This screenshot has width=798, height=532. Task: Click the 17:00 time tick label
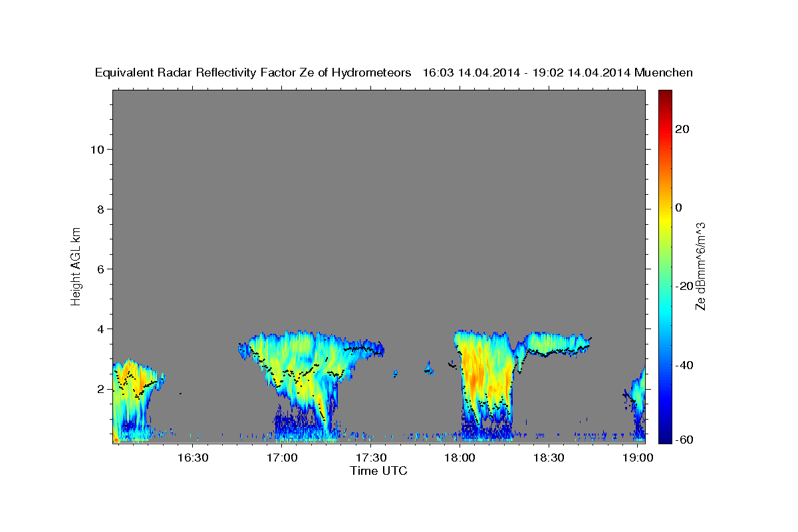coord(282,458)
